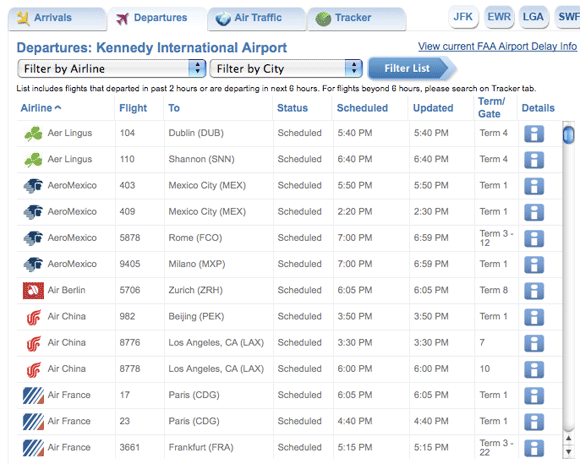Open details icon for AeroMexico flight 403
Image resolution: width=580 pixels, height=464 pixels.
pos(534,186)
